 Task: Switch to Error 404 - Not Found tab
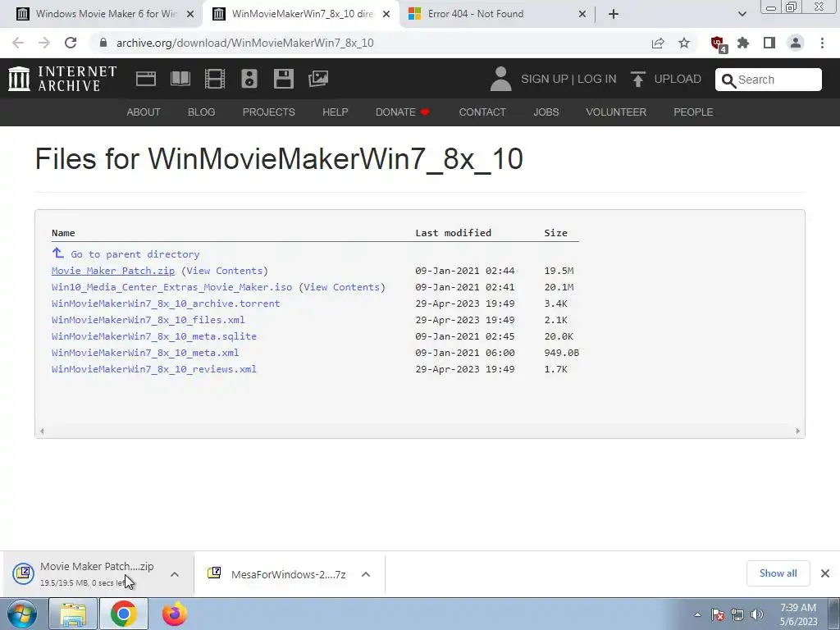pyautogui.click(x=498, y=14)
